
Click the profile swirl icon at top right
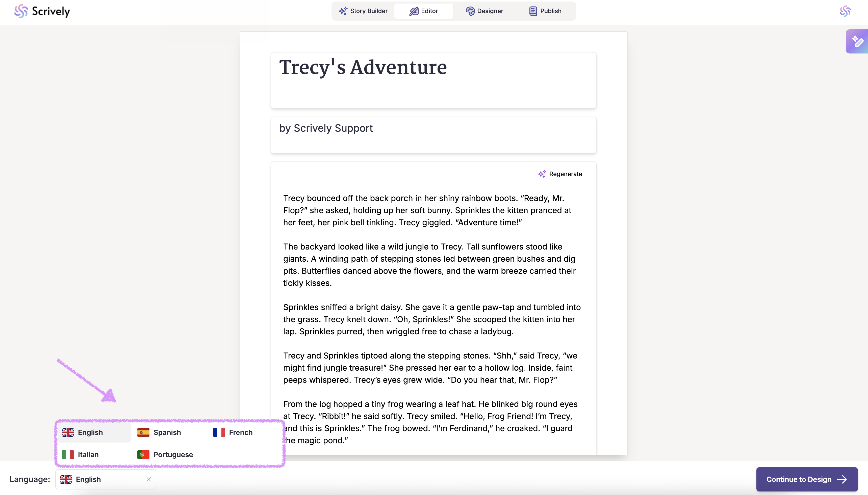tap(845, 11)
